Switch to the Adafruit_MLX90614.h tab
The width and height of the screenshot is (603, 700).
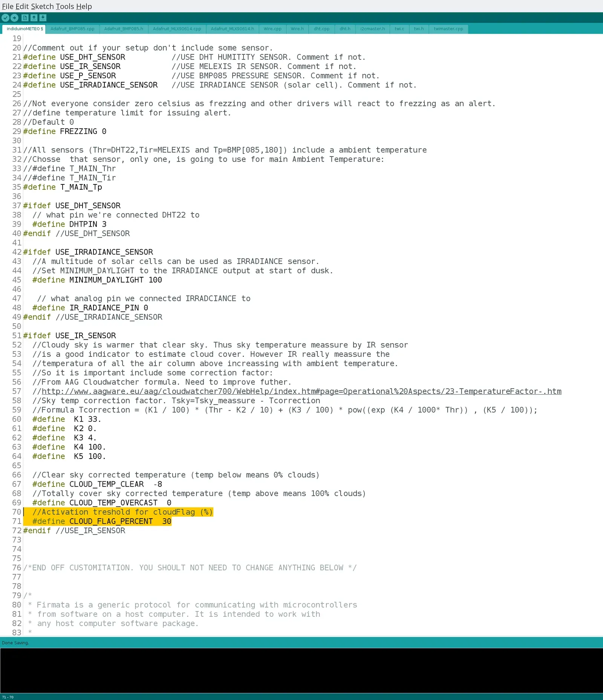(x=232, y=29)
